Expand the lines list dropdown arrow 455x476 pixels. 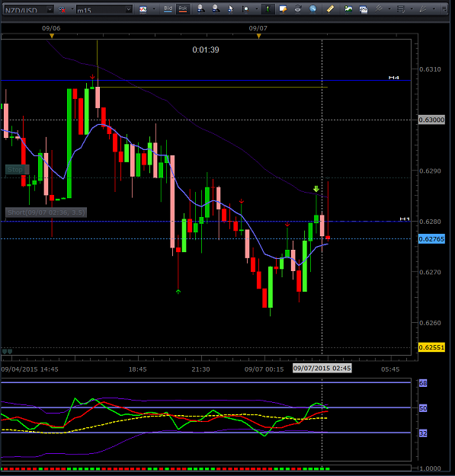coord(412,9)
